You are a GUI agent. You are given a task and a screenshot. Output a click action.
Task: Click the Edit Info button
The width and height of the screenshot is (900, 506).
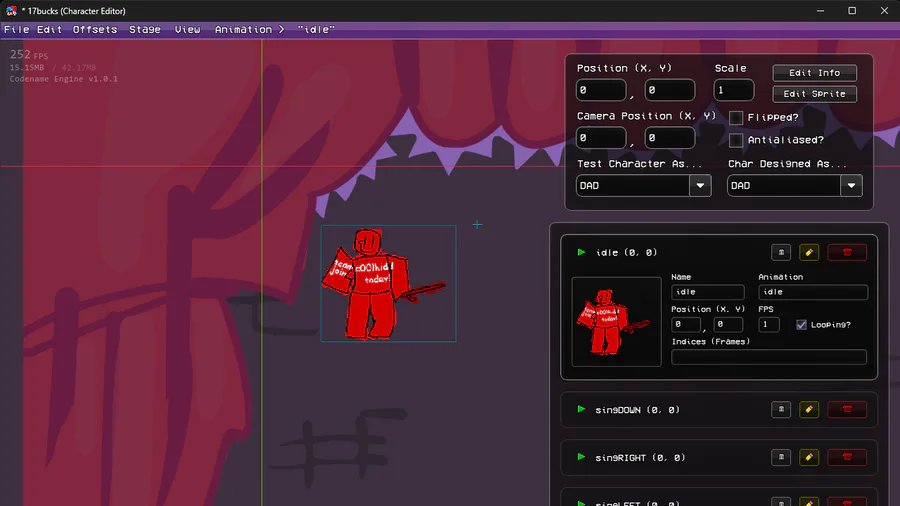tap(814, 73)
